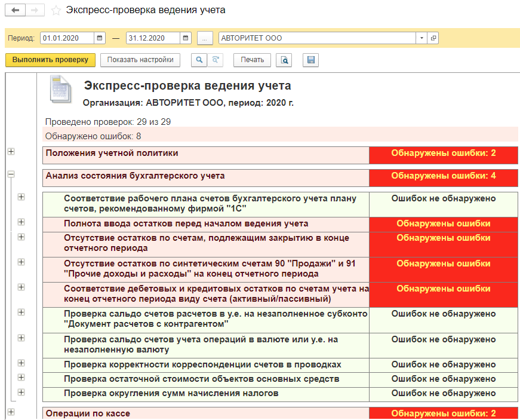The height and width of the screenshot is (420, 520).
Task: Collapse the 'Анализ состояния бухгалтерского учета' section
Action: coord(11,174)
